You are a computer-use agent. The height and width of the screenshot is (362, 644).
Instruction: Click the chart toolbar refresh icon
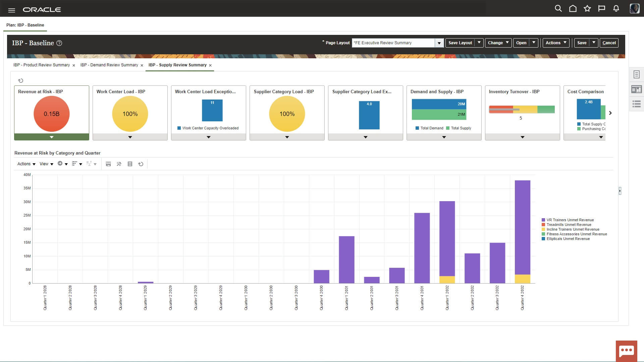[141, 164]
